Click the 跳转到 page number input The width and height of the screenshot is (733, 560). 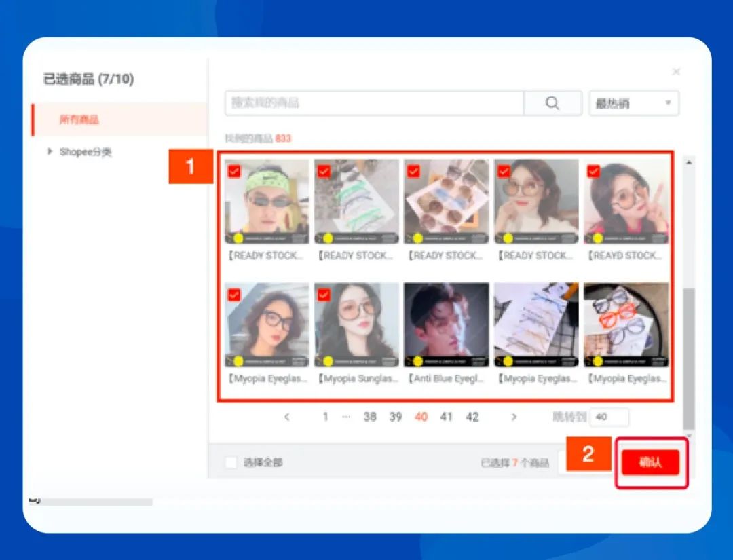(x=609, y=417)
